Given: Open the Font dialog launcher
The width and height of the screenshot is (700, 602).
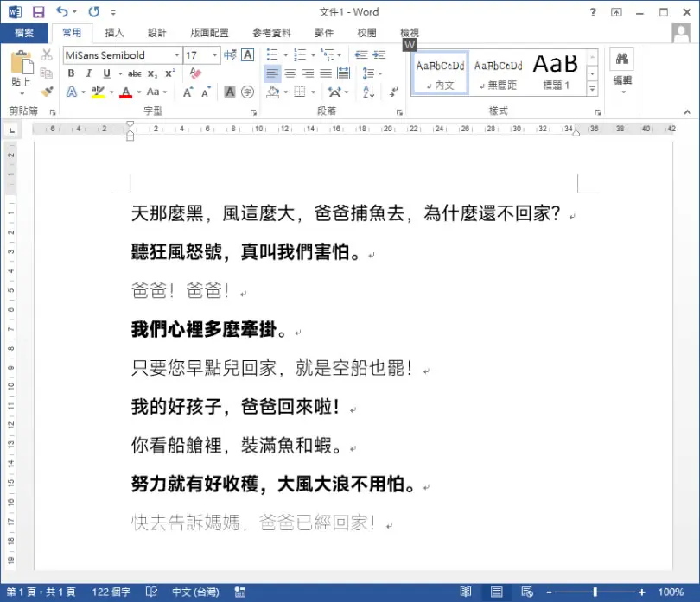Looking at the screenshot, I should click(253, 112).
